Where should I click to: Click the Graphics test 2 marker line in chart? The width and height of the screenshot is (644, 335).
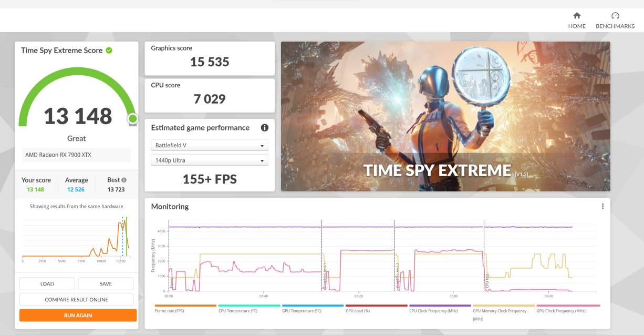pos(394,256)
